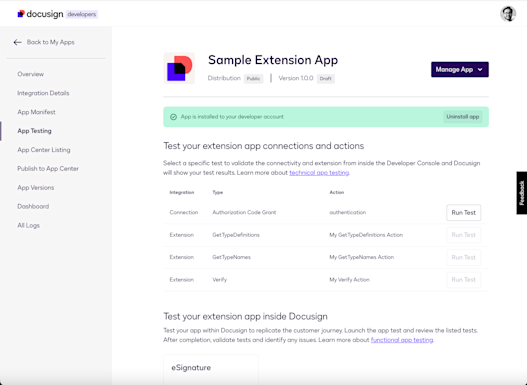Run Test for authentication connection
Screen dimensions: 527x385
click(x=463, y=213)
